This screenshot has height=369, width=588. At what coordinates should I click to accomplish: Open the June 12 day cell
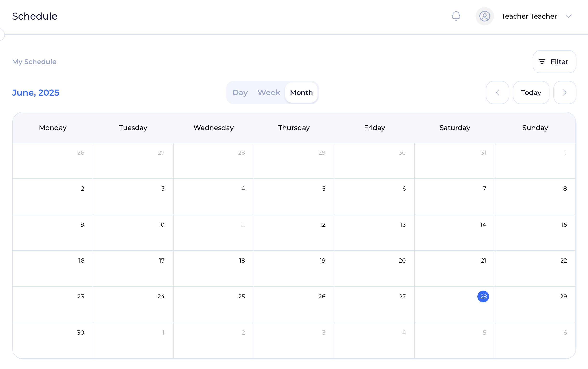294,233
